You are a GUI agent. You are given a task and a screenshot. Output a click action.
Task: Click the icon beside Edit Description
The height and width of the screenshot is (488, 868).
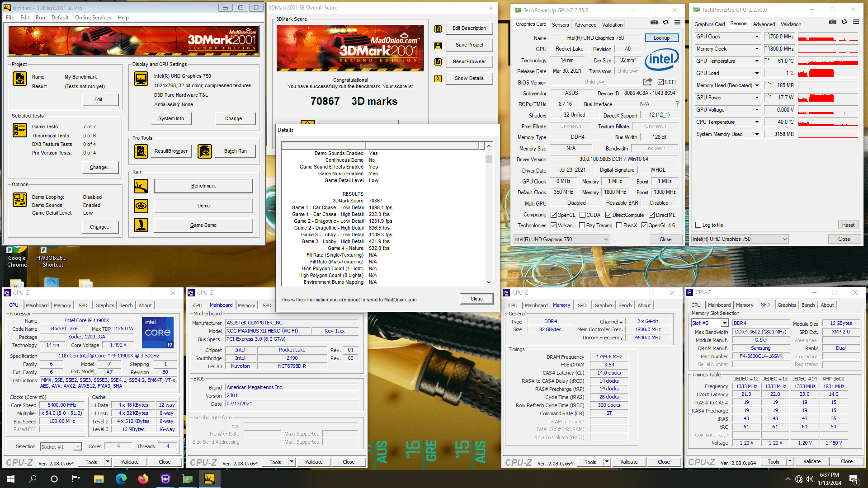438,29
